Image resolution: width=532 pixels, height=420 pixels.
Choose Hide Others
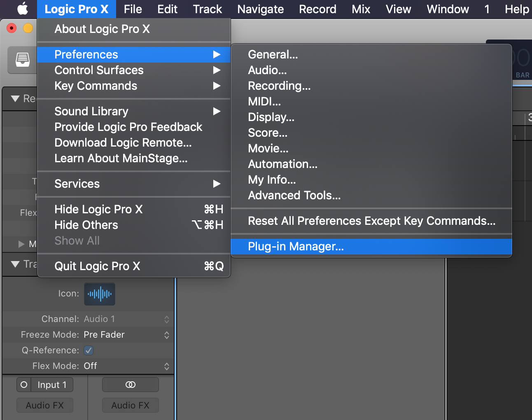134,225
